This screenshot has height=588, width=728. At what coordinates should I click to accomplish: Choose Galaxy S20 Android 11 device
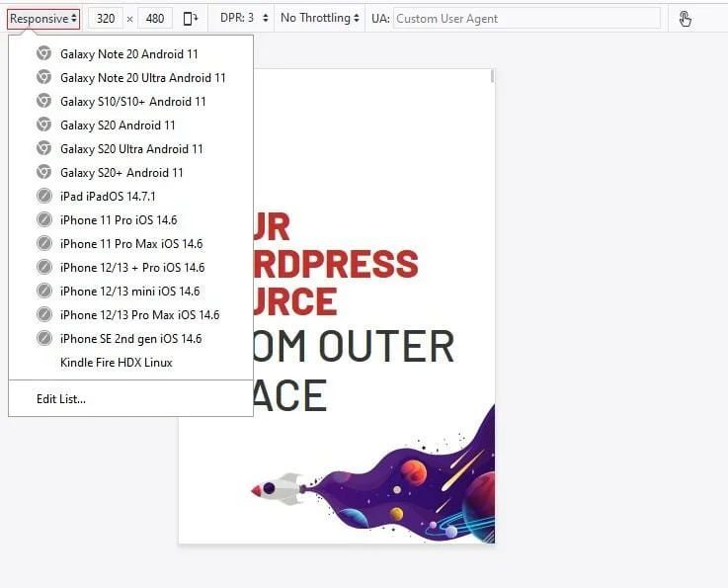pyautogui.click(x=131, y=125)
